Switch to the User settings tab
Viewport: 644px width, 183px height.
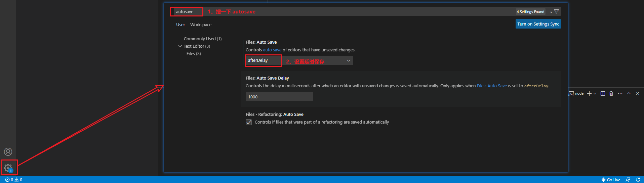pos(181,25)
